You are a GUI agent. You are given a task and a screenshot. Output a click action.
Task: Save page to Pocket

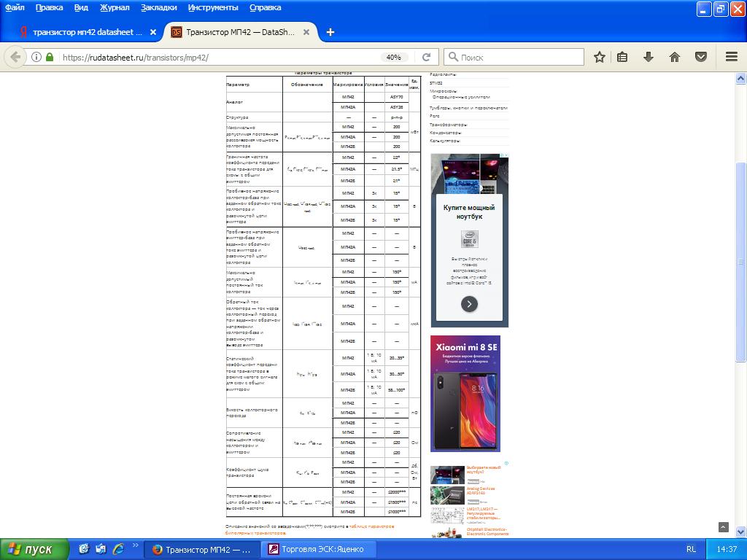(700, 57)
